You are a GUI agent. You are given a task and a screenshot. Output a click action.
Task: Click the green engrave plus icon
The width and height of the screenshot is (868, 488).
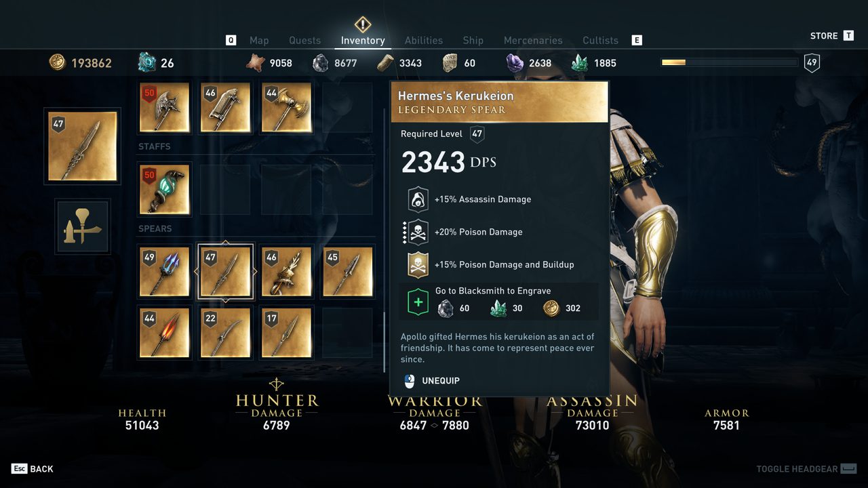[418, 302]
